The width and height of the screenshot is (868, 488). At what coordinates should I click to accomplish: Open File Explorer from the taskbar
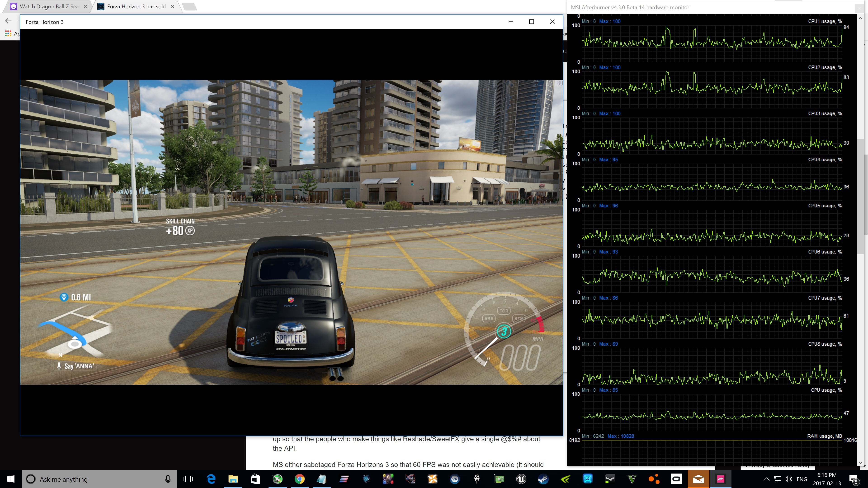(233, 479)
